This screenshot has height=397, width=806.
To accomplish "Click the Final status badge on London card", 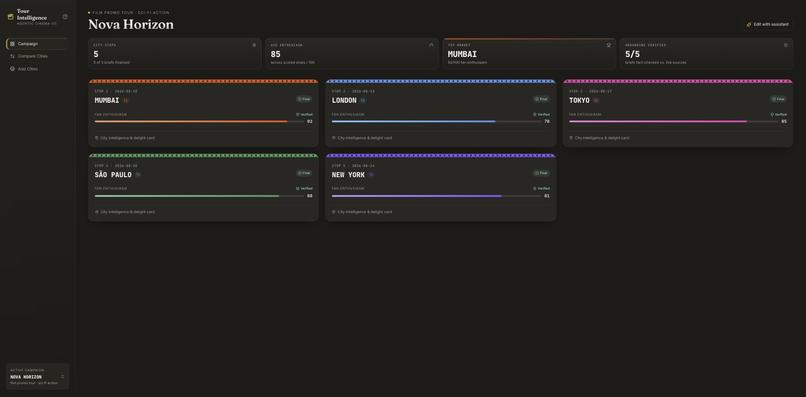I will pyautogui.click(x=541, y=99).
